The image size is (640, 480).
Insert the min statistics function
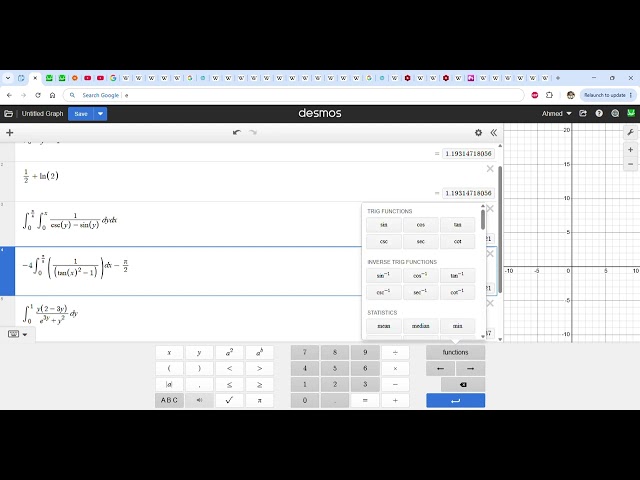coord(457,326)
